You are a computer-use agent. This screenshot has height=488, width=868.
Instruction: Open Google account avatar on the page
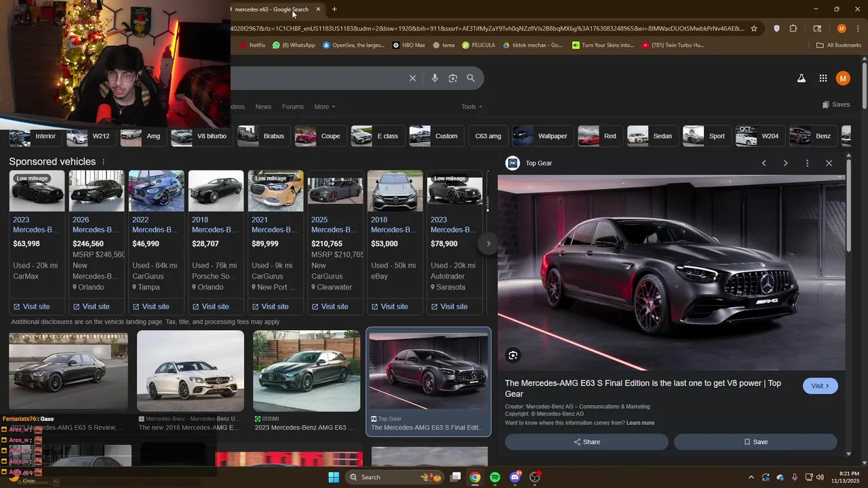pyautogui.click(x=843, y=78)
